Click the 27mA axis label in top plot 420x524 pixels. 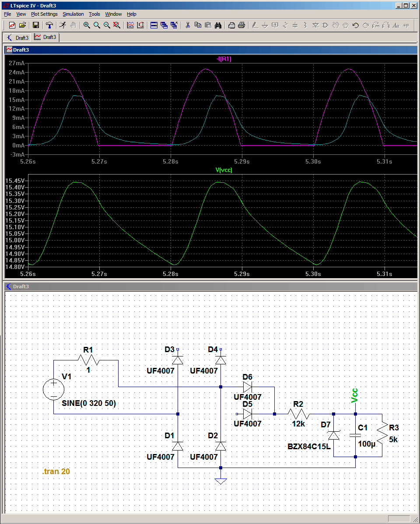(x=17, y=63)
